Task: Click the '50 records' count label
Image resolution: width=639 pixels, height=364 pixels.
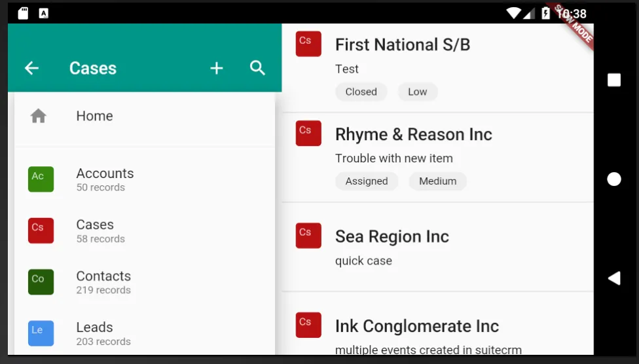Action: (x=101, y=187)
